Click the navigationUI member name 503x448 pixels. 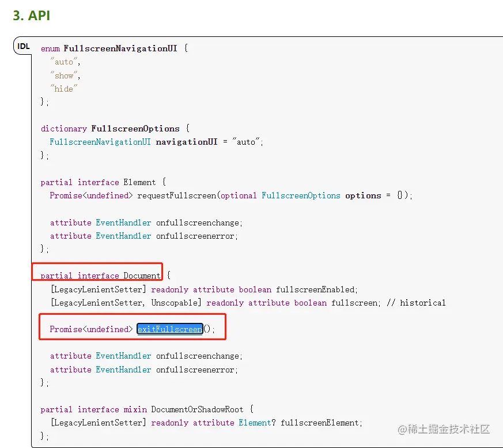point(187,142)
